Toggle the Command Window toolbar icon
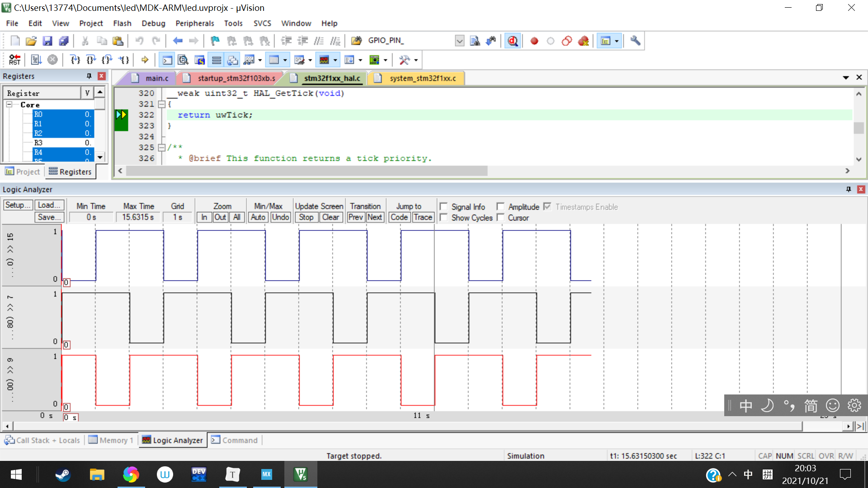The width and height of the screenshot is (868, 488). pyautogui.click(x=167, y=60)
